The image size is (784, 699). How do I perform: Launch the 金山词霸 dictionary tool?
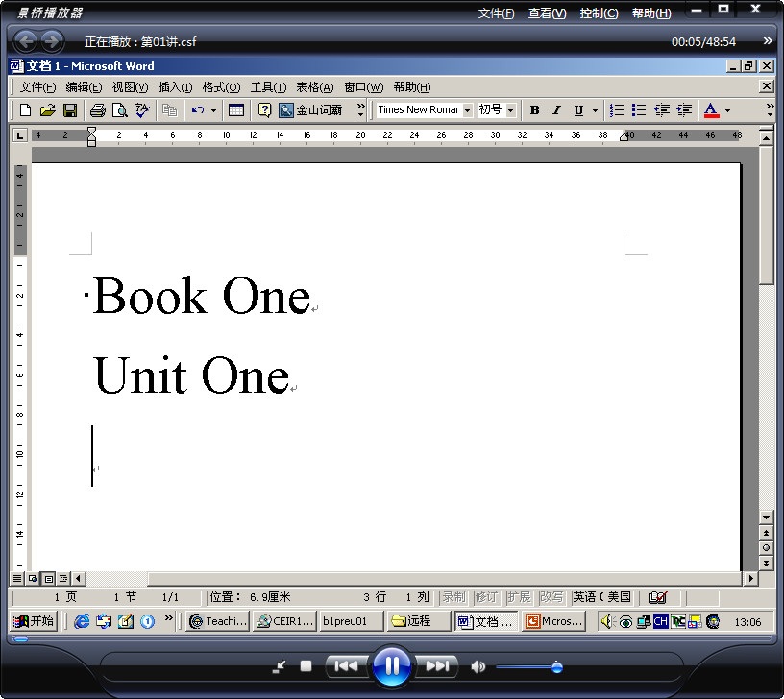tap(311, 109)
